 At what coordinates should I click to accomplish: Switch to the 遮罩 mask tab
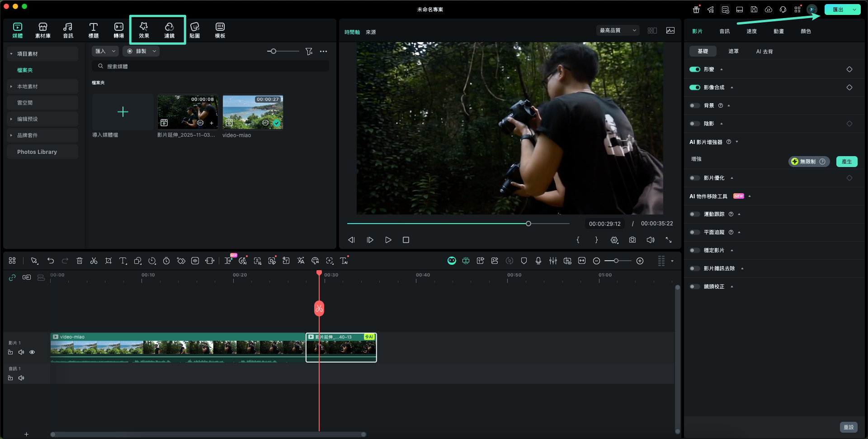[x=733, y=51]
